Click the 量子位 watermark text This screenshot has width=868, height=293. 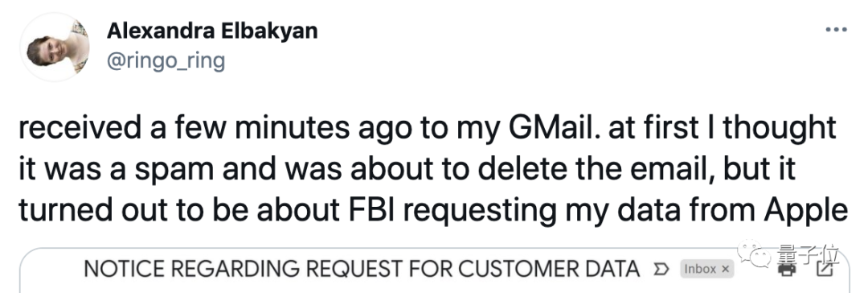click(808, 254)
